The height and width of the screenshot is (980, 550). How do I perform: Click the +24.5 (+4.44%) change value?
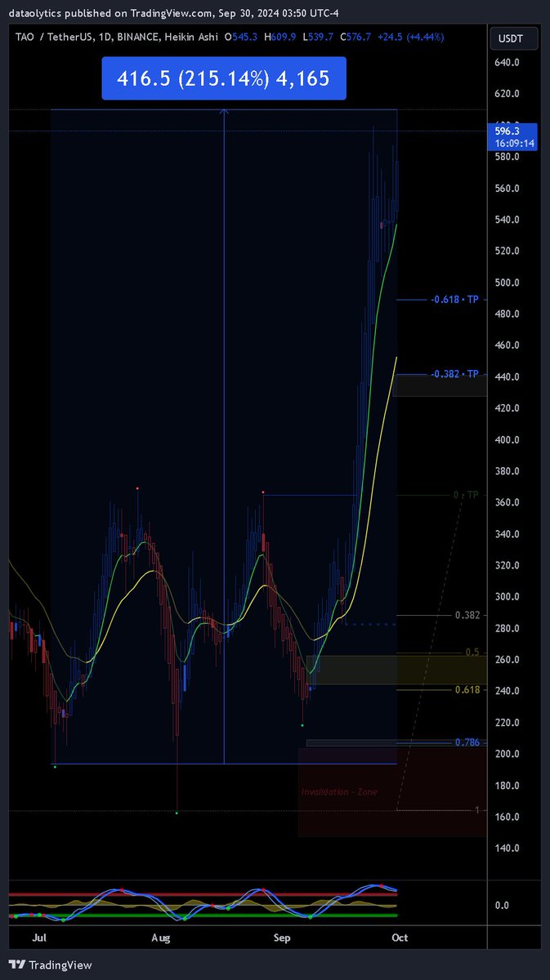pos(410,37)
